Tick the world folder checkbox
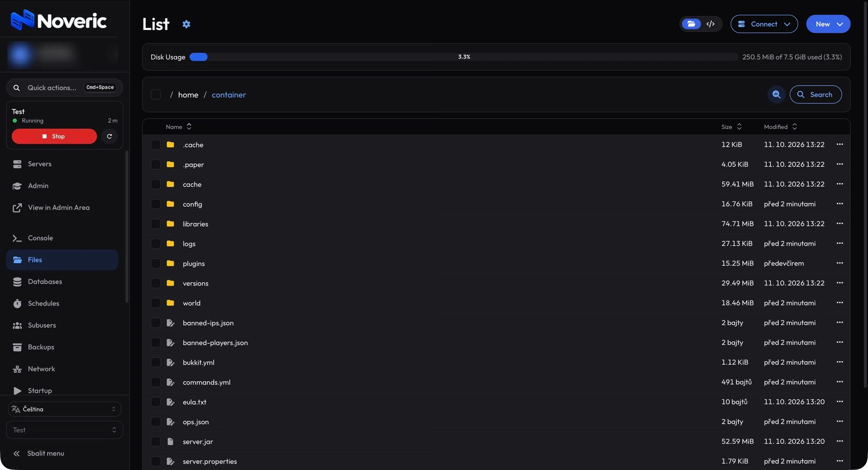The height and width of the screenshot is (470, 868). (156, 303)
